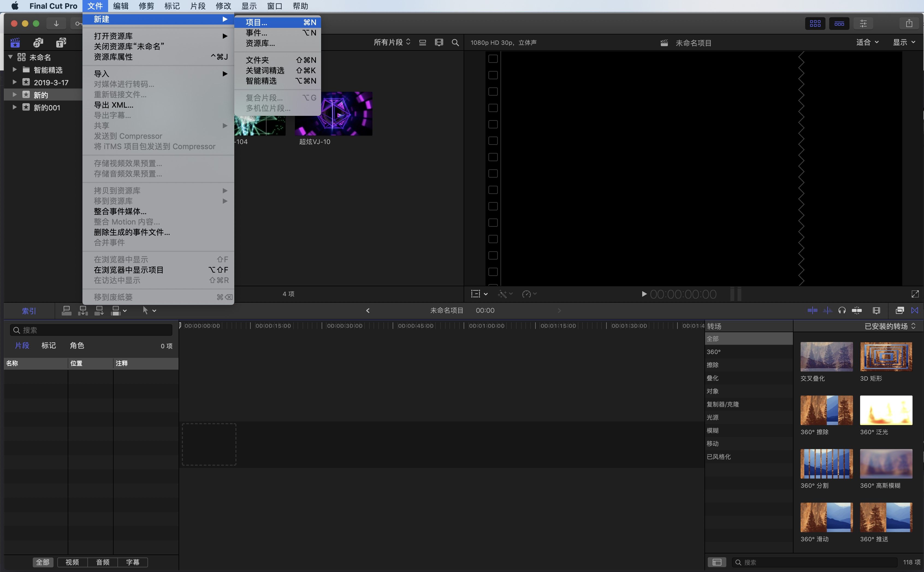Select the 擦除 transition category
924x572 pixels.
(749, 365)
